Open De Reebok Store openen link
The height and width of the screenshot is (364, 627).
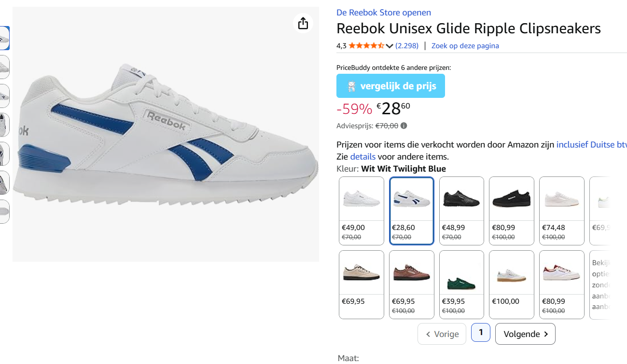click(x=383, y=12)
